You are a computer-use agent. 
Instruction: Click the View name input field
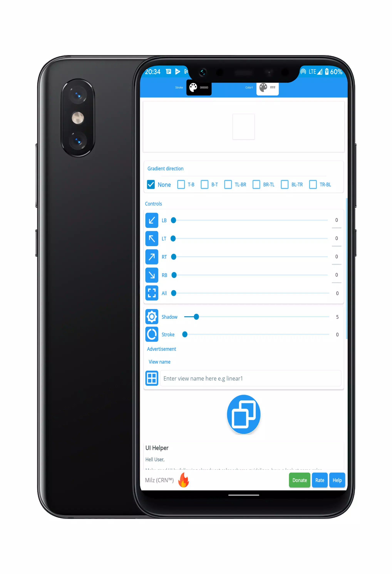pos(249,378)
